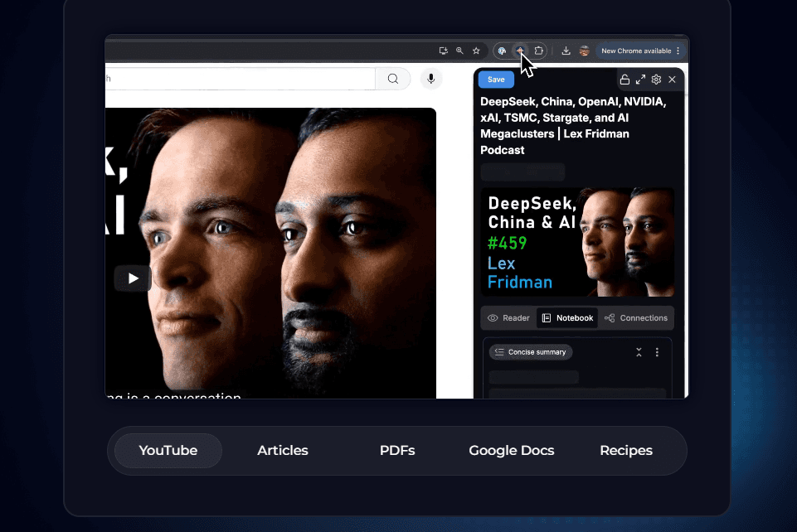Toggle the unlock padlock icon in panel header
Screen dimensions: 797x532
click(624, 80)
